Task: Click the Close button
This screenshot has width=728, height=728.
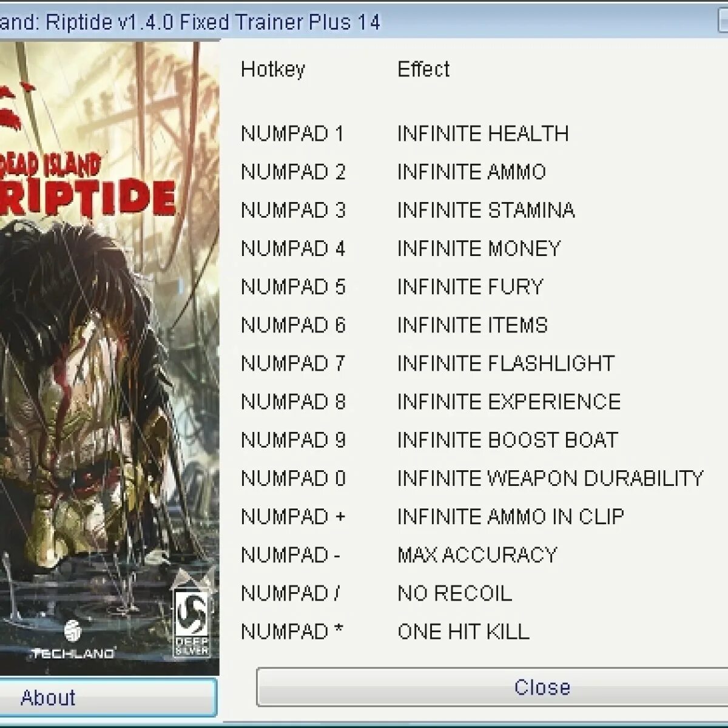Action: tap(492, 687)
